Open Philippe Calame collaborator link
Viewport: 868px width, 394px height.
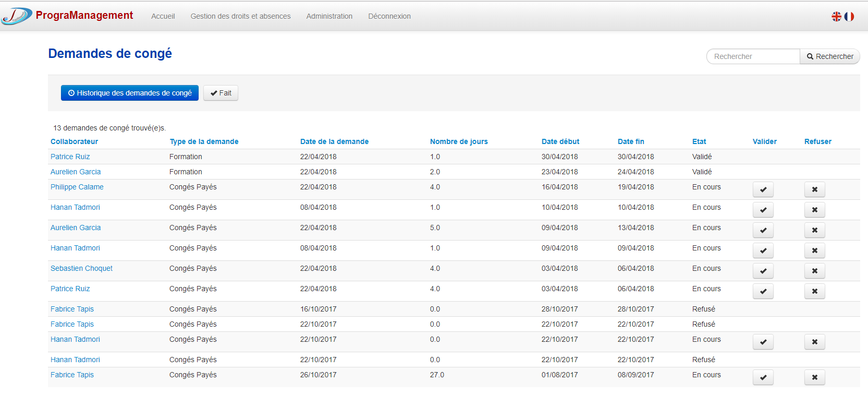point(77,187)
